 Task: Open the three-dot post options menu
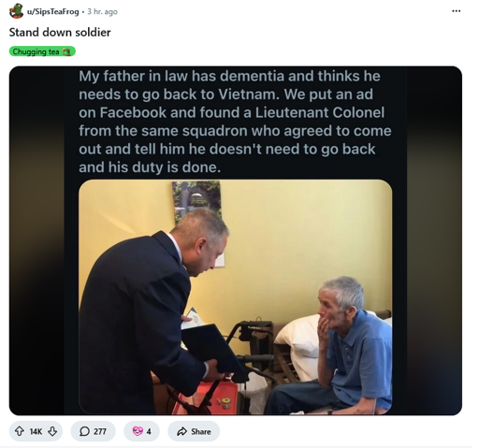(x=456, y=11)
